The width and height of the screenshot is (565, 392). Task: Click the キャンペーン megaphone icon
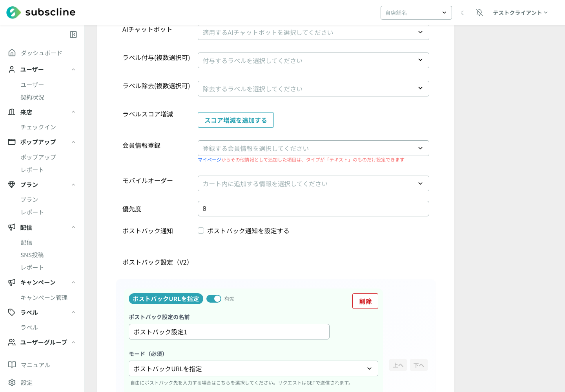pyautogui.click(x=12, y=282)
